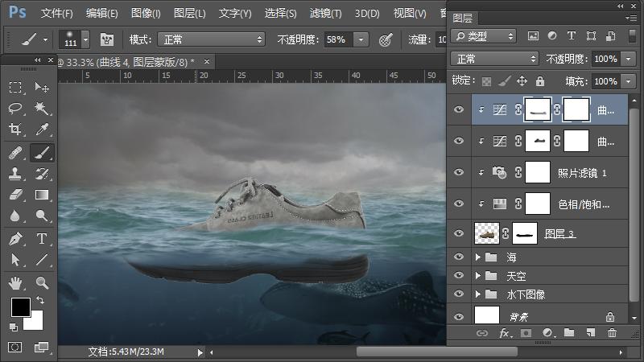Select the Healing Brush tool
Screen dimensions: 644x362
click(15, 153)
